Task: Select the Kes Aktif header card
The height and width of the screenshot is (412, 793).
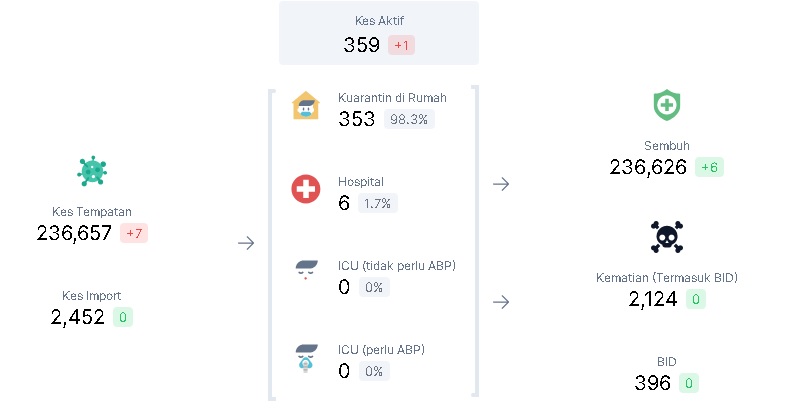Action: pyautogui.click(x=378, y=33)
